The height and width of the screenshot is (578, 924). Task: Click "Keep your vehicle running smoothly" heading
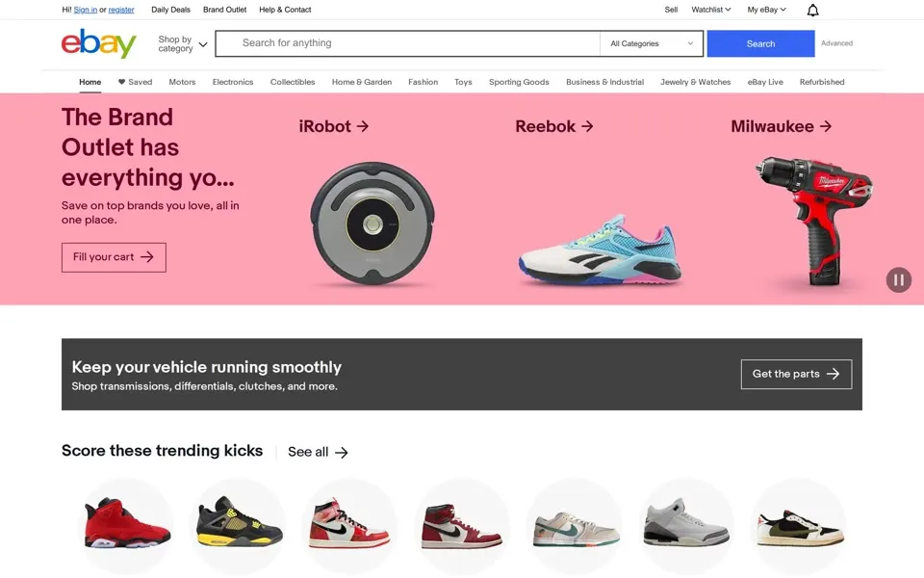[x=206, y=367]
